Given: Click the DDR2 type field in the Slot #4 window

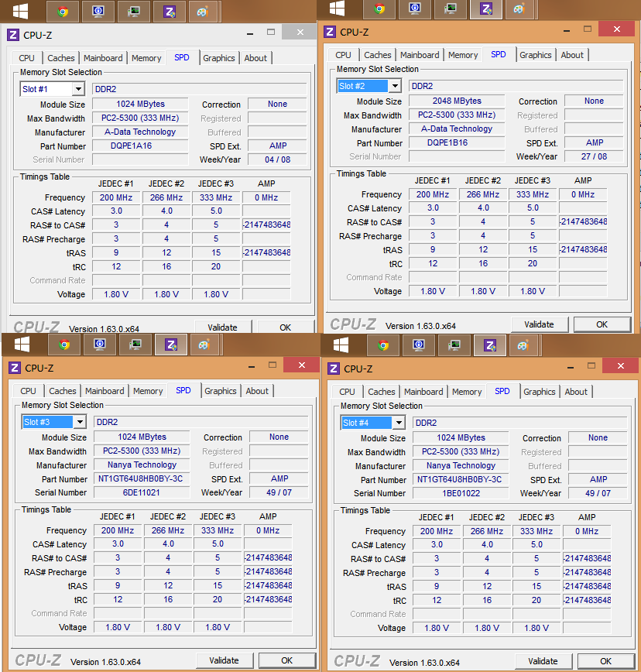Looking at the screenshot, I should coord(519,423).
